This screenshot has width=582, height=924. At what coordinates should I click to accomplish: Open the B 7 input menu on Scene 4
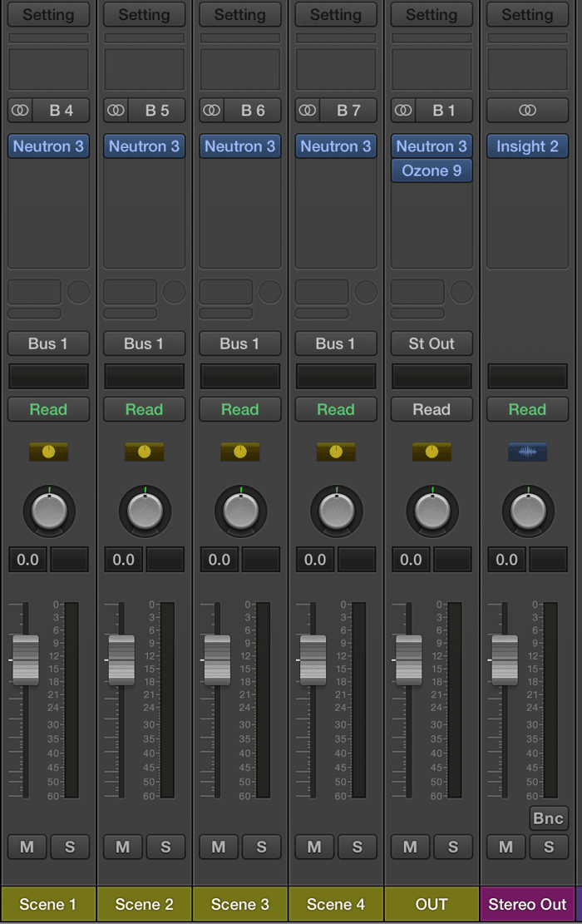point(348,110)
